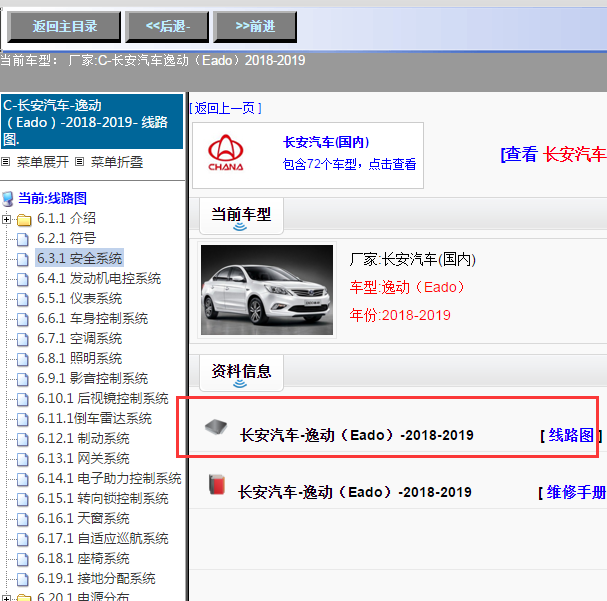Open 6.8.1 照明系统 entry
Screen dimensions: 607x601
79,358
